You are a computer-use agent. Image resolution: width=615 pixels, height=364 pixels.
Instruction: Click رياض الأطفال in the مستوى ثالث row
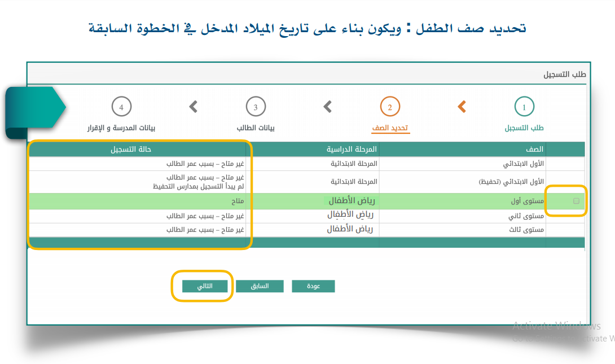[x=350, y=229]
